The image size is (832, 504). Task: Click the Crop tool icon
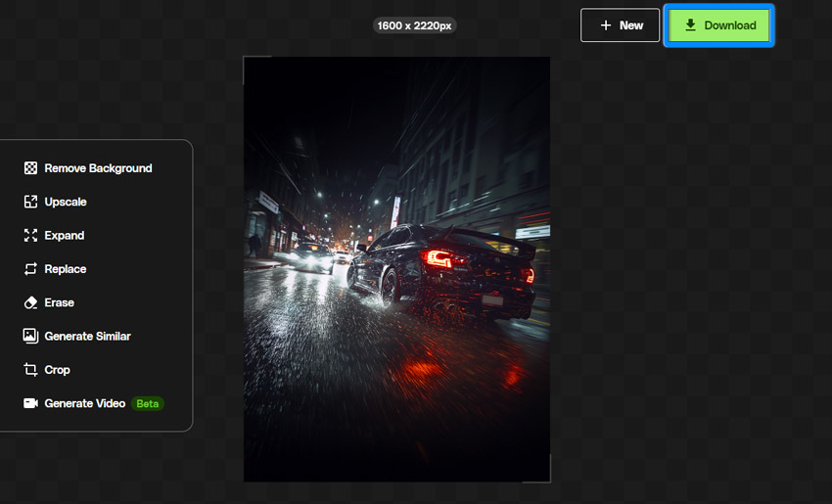coord(30,369)
